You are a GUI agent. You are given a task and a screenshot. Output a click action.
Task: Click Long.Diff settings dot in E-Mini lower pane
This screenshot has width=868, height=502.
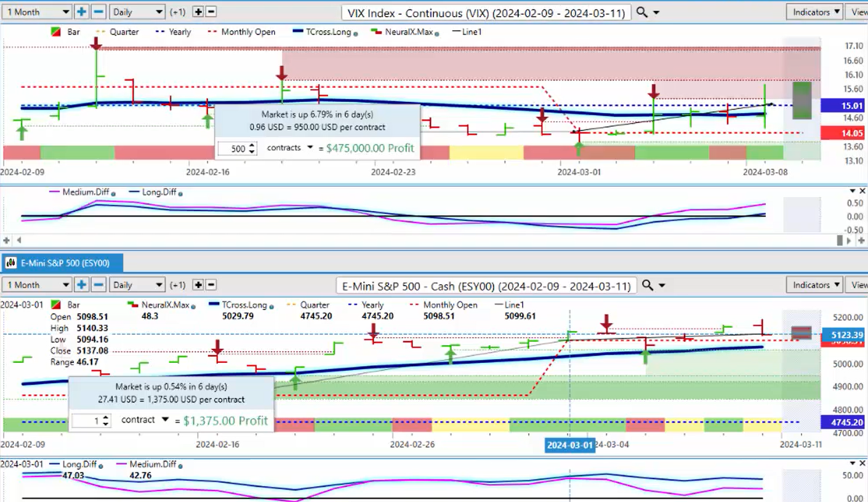[100, 466]
